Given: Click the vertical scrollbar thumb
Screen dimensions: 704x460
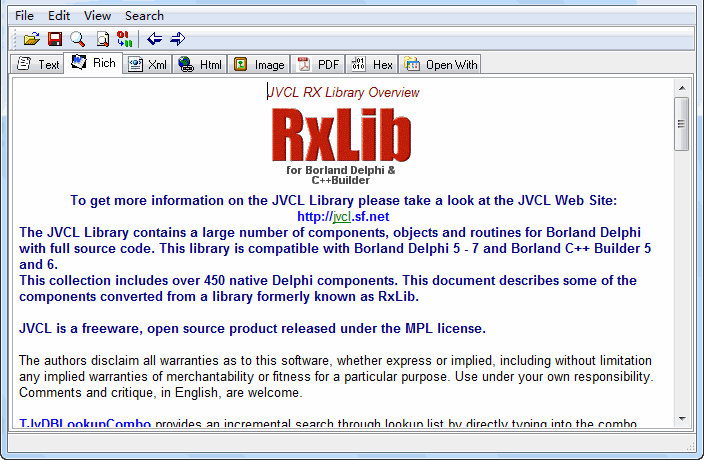Looking at the screenshot, I should pos(682,124).
